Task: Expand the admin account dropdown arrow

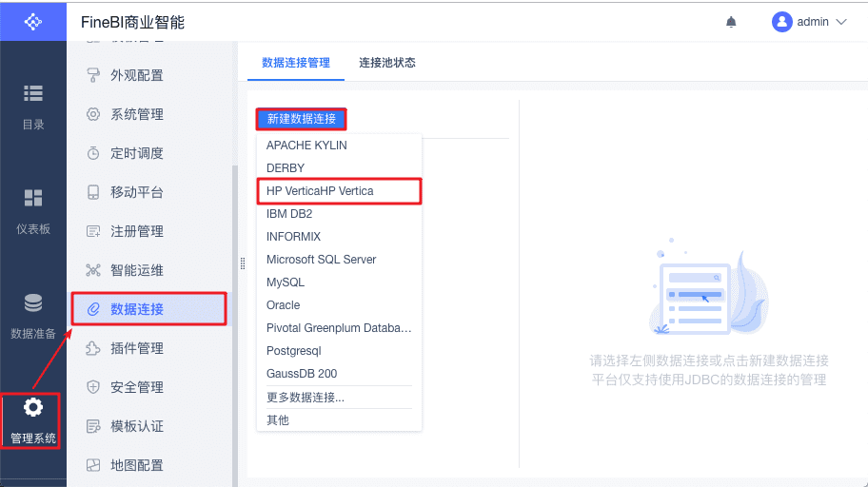Action: tap(840, 22)
